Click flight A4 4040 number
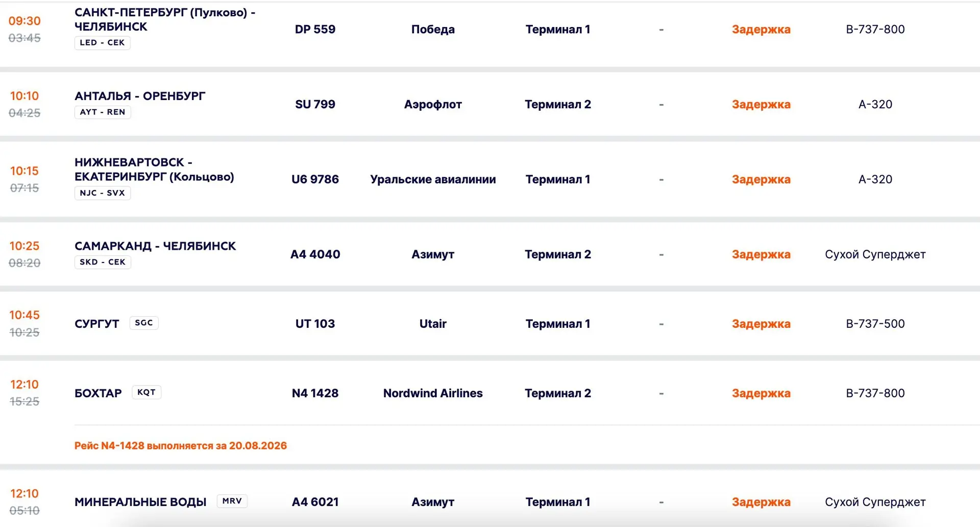 click(x=315, y=254)
